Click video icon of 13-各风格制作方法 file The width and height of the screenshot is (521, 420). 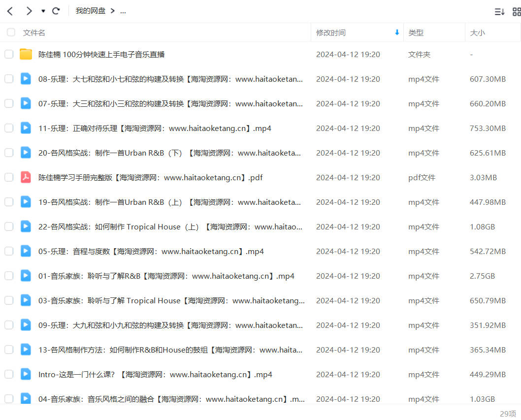click(x=26, y=349)
